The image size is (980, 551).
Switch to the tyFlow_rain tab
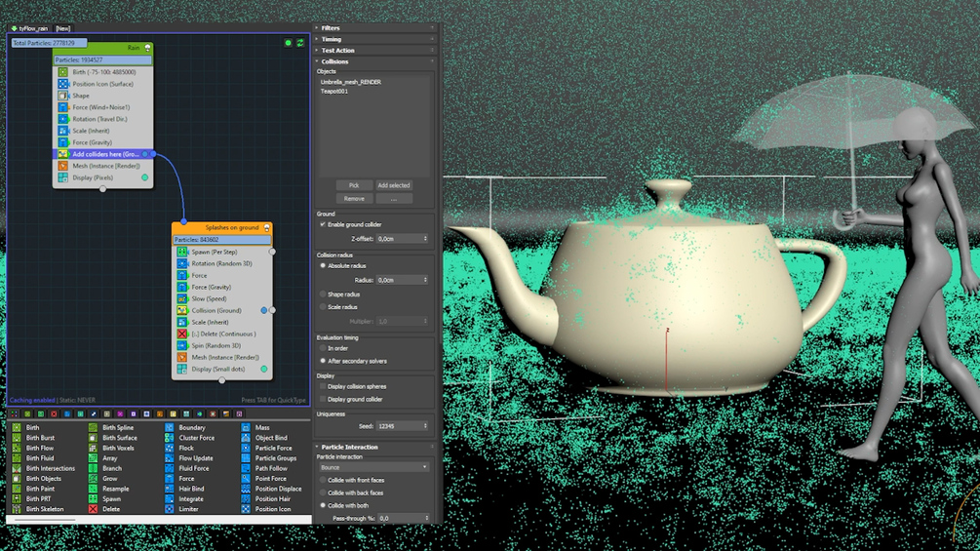click(x=30, y=28)
